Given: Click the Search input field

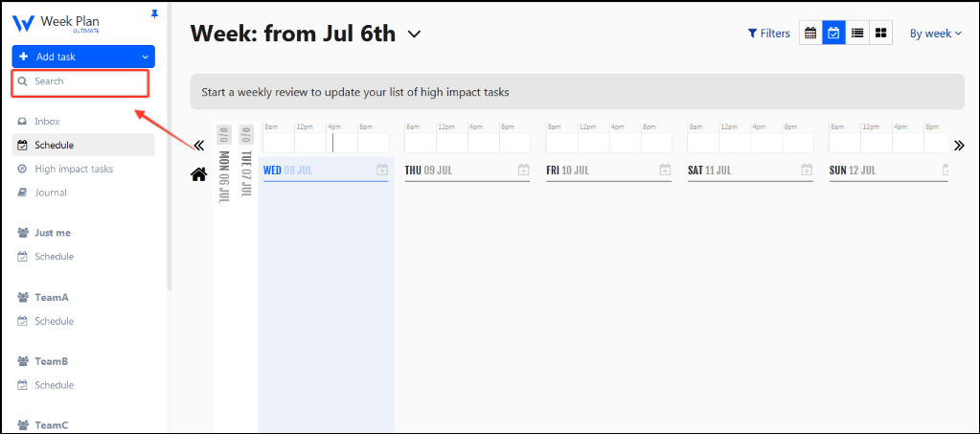Looking at the screenshot, I should click(x=80, y=82).
